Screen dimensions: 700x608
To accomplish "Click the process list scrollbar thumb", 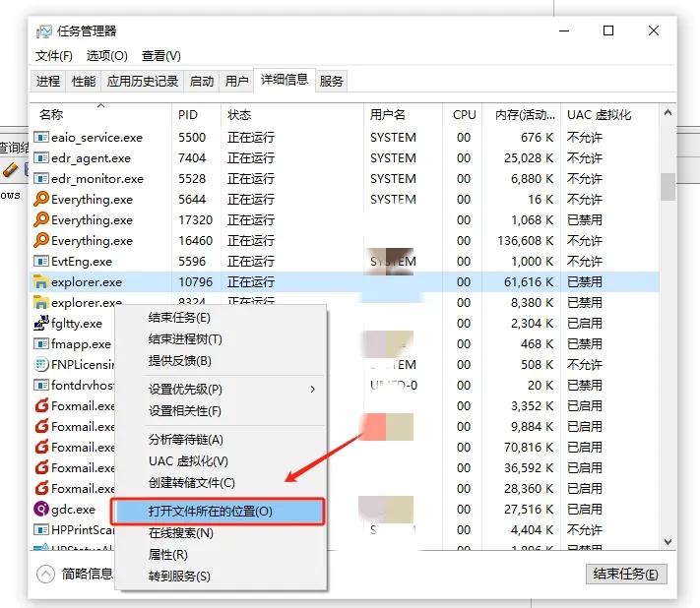I will pos(668,187).
